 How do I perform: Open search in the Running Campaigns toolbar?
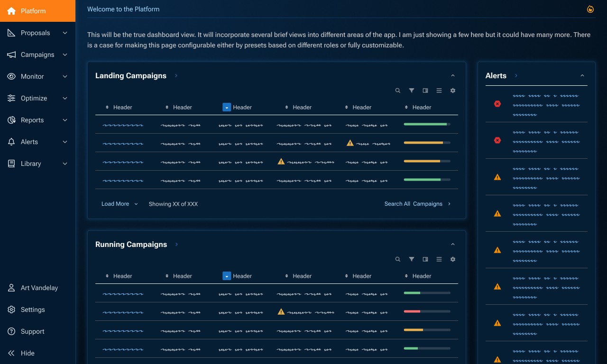coord(398,259)
